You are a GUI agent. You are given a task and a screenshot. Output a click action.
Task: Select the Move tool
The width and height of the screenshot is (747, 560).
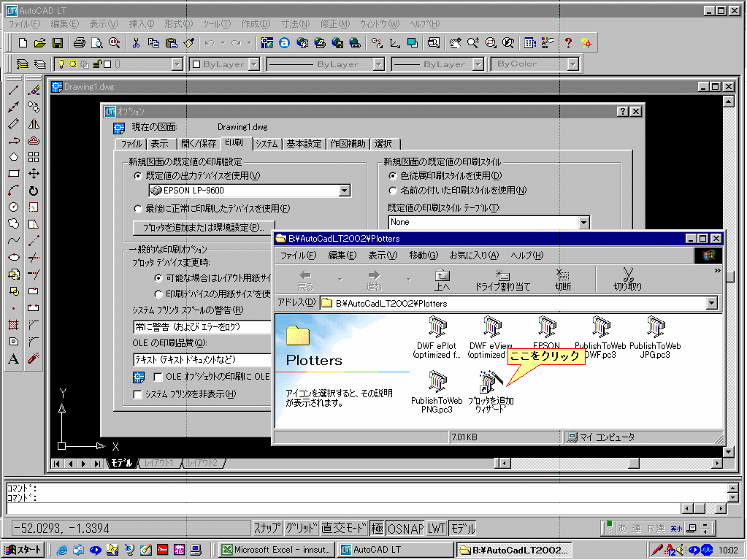click(x=34, y=174)
